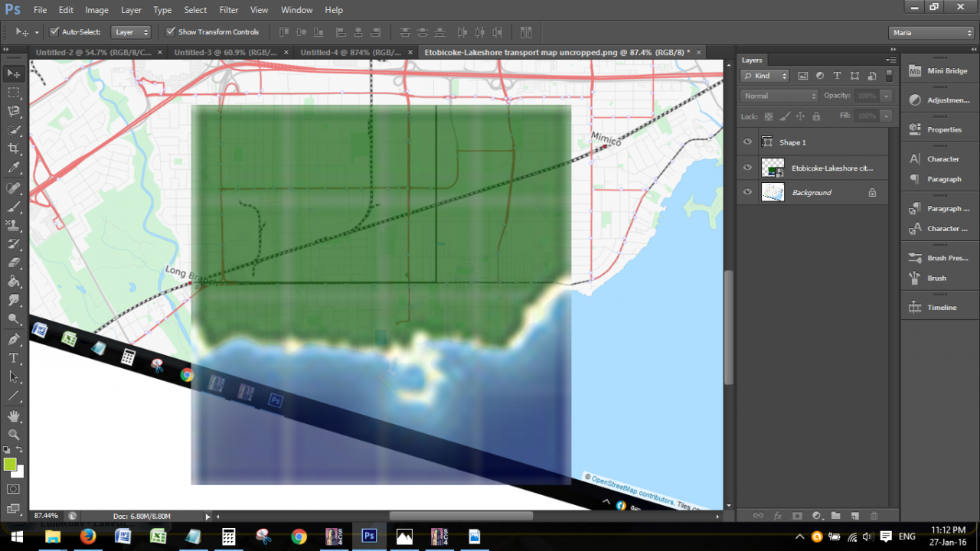Select the Crop tool
The image size is (980, 551).
(14, 149)
